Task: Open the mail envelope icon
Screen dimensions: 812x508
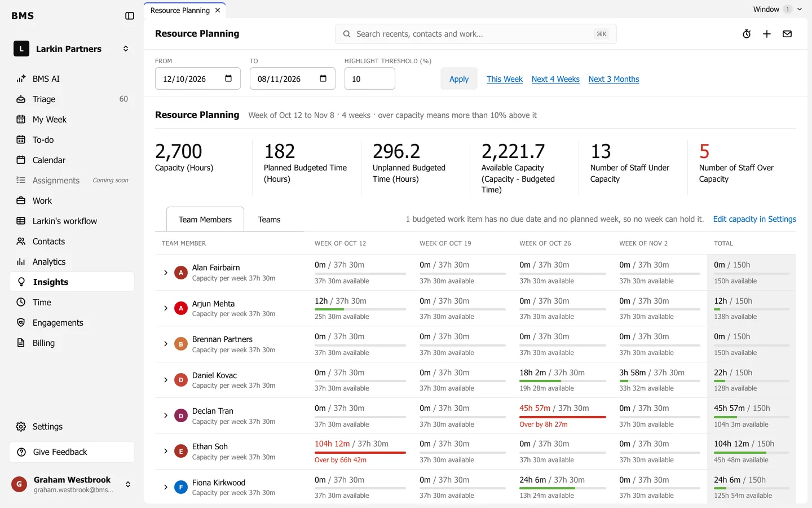Action: (787, 34)
